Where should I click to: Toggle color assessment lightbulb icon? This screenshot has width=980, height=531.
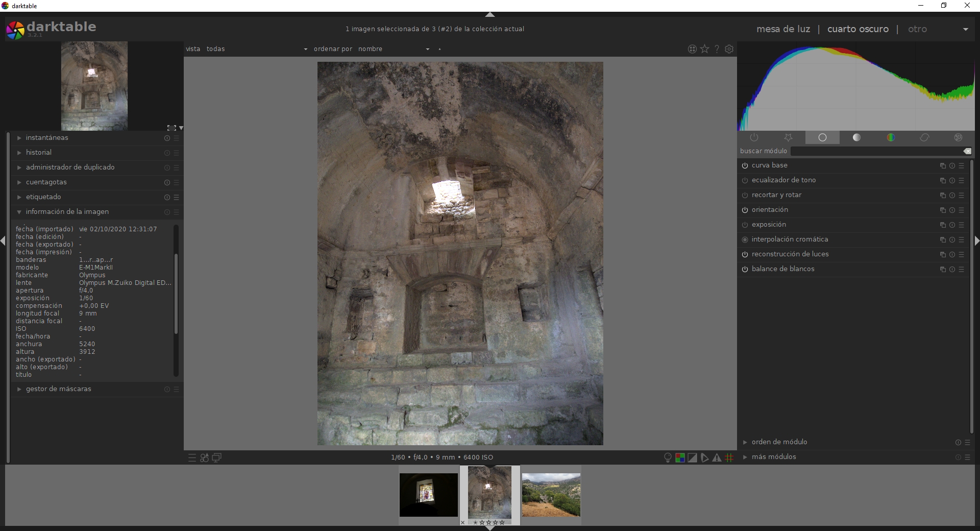[667, 458]
